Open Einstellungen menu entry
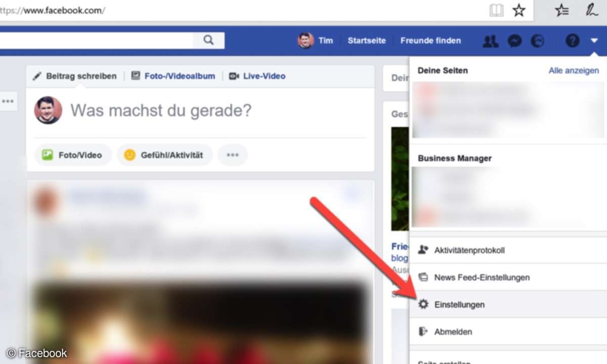 [x=508, y=304]
